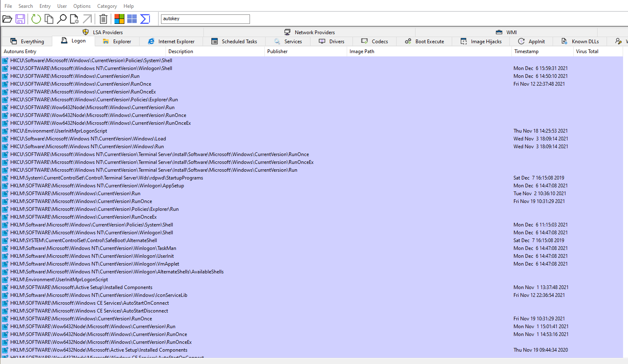Open the Entry menu
Viewport: 628px width, 364px height.
coord(45,6)
